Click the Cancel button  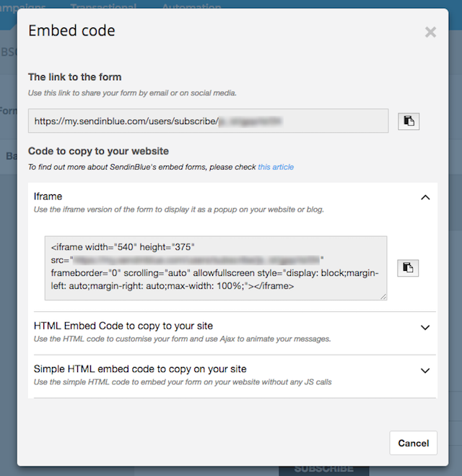[413, 443]
